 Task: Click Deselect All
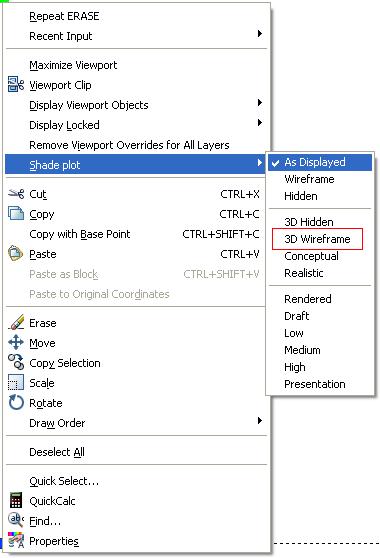(57, 452)
